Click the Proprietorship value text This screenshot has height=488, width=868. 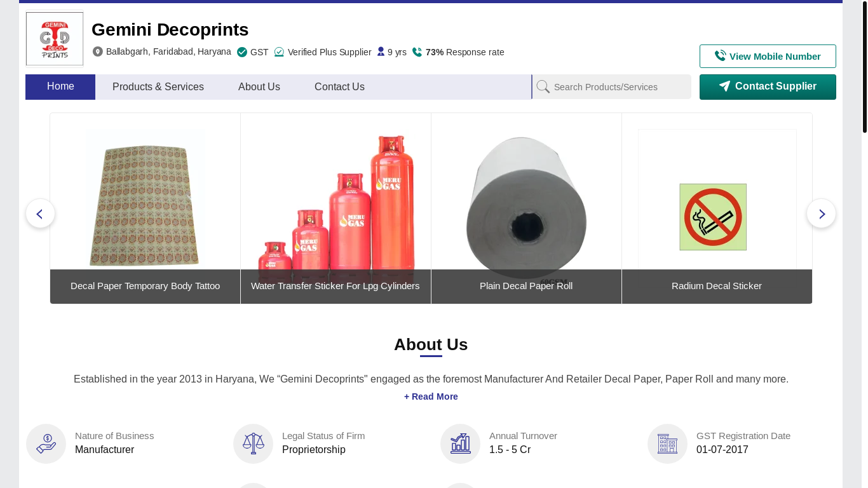[x=314, y=450]
